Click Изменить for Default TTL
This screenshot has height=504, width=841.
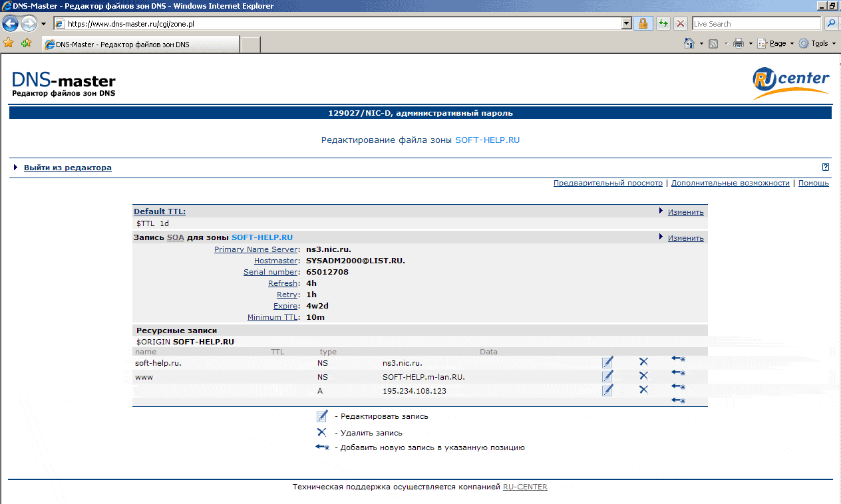click(x=685, y=212)
